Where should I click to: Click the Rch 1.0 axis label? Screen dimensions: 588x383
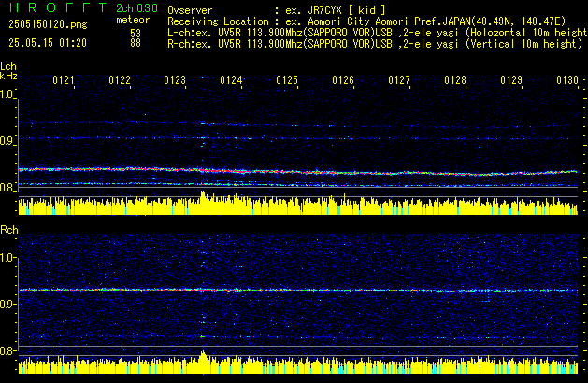(7, 258)
